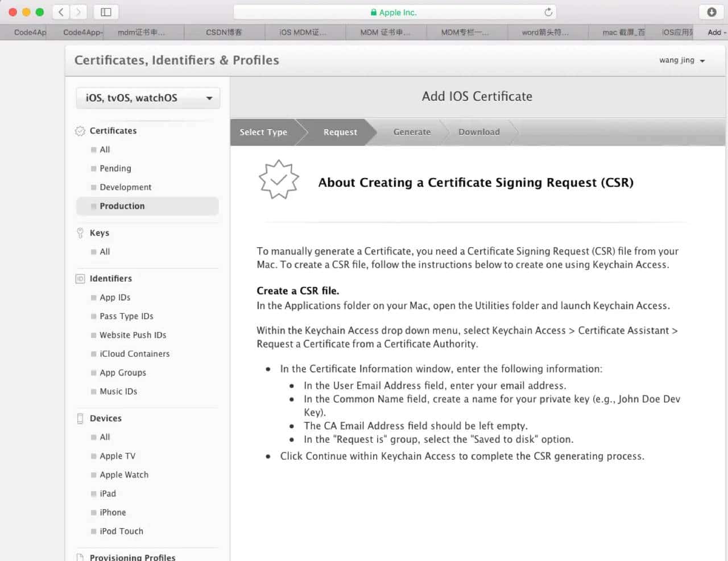
Task: Click the Safari address bar showing Apple Inc.
Action: click(x=395, y=11)
